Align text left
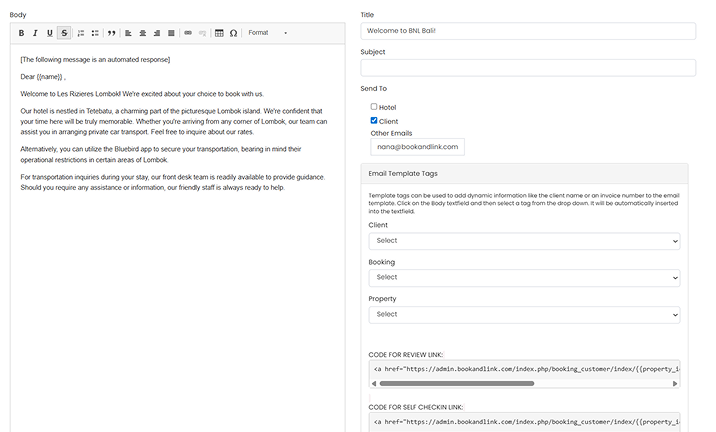The width and height of the screenshot is (716, 432). [128, 33]
